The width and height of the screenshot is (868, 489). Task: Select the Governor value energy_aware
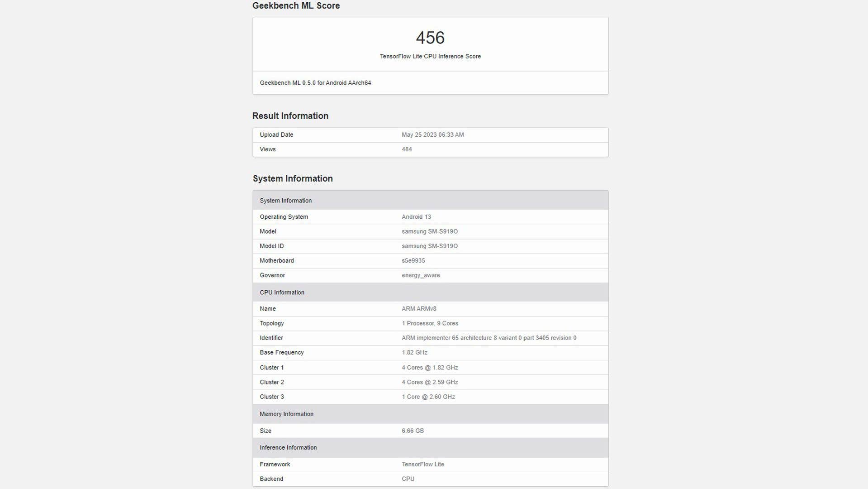[421, 275]
